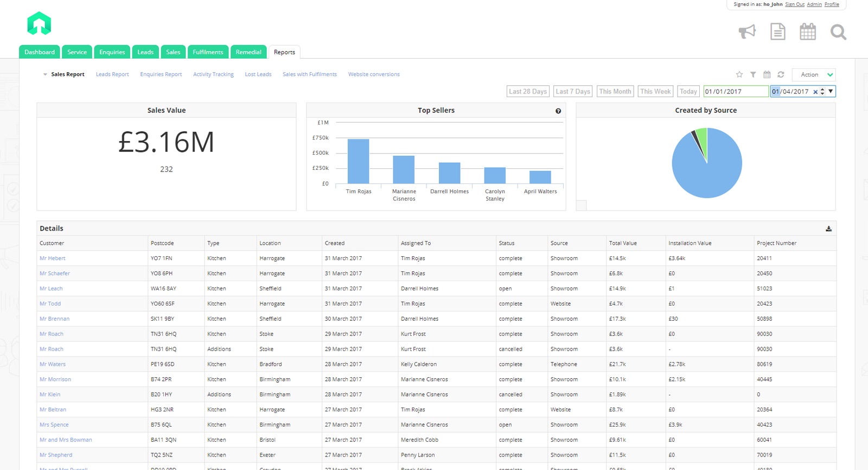Open customer Mr Klein
Viewport: 868px width, 470px height.
pos(50,395)
